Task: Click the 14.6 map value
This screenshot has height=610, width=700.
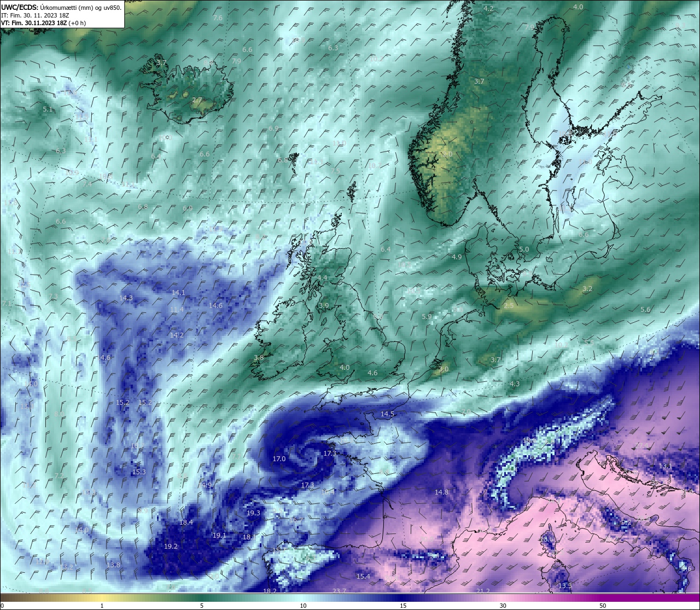Action: (215, 305)
